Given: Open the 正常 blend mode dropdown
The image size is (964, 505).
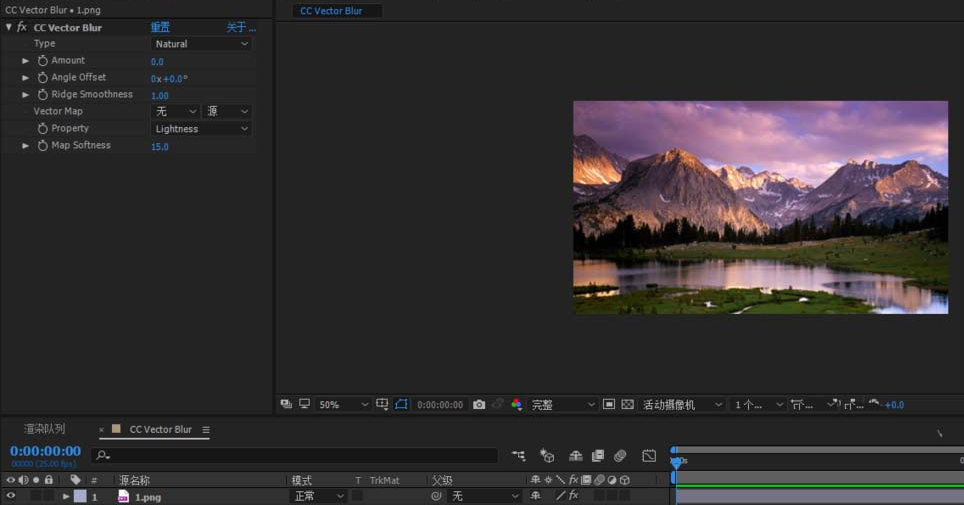Looking at the screenshot, I should [x=317, y=496].
